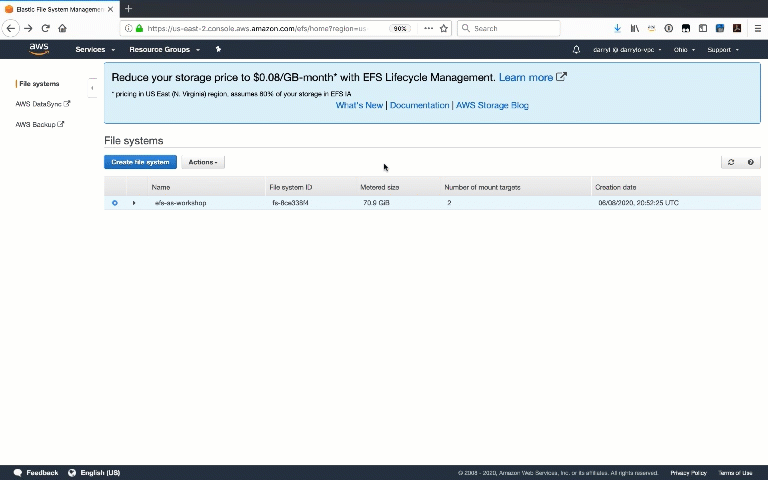Click the Evernote elephant extension icon
The height and width of the screenshot is (480, 768).
(x=686, y=28)
